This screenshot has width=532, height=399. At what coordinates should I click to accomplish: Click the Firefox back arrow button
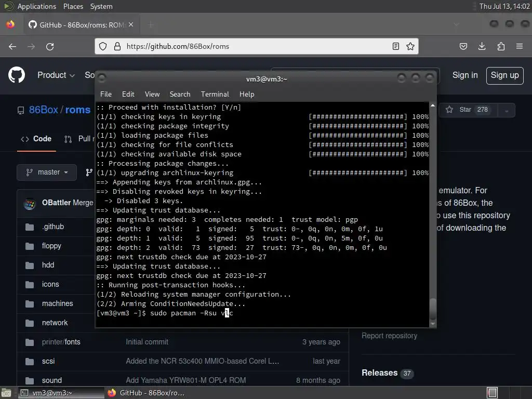point(12,46)
